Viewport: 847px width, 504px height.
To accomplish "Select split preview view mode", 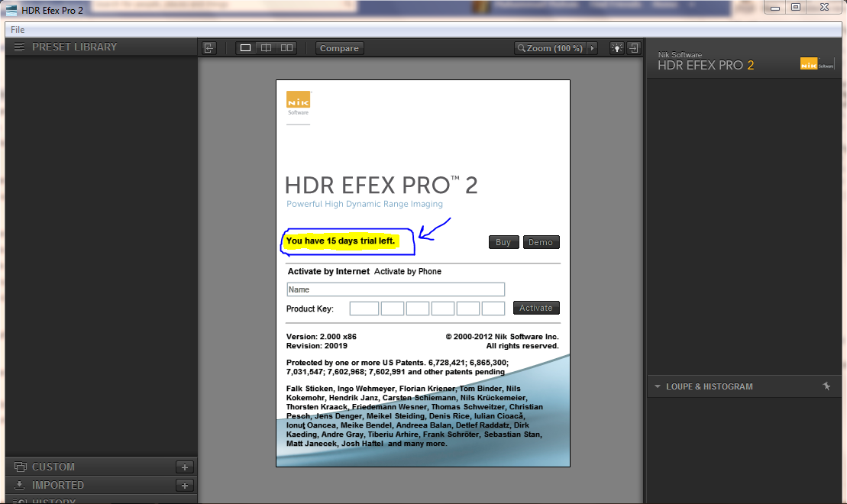I will 267,48.
